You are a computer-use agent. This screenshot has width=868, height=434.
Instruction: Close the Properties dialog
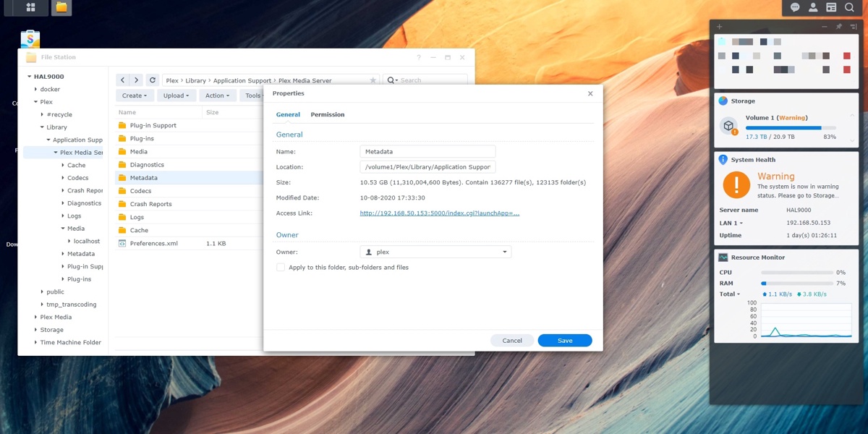[x=590, y=93]
